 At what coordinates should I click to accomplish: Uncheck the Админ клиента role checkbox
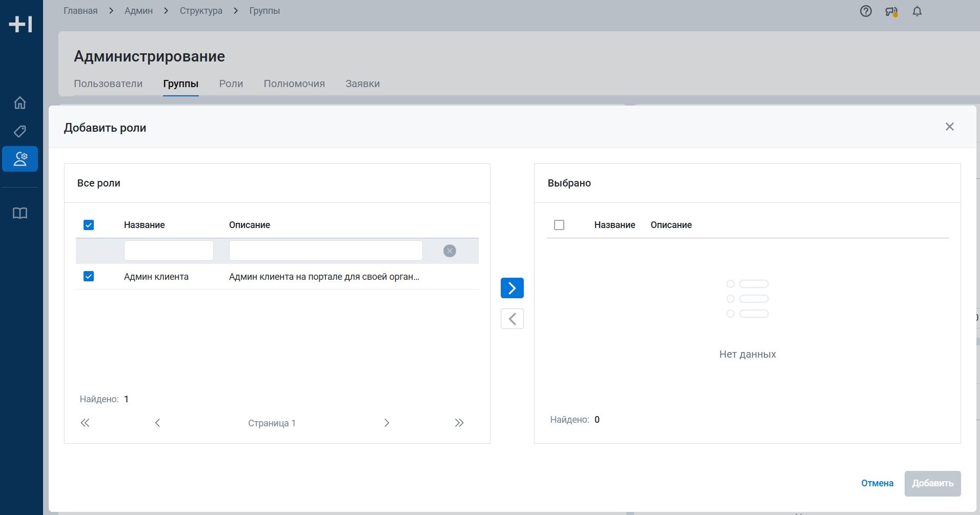[89, 277]
